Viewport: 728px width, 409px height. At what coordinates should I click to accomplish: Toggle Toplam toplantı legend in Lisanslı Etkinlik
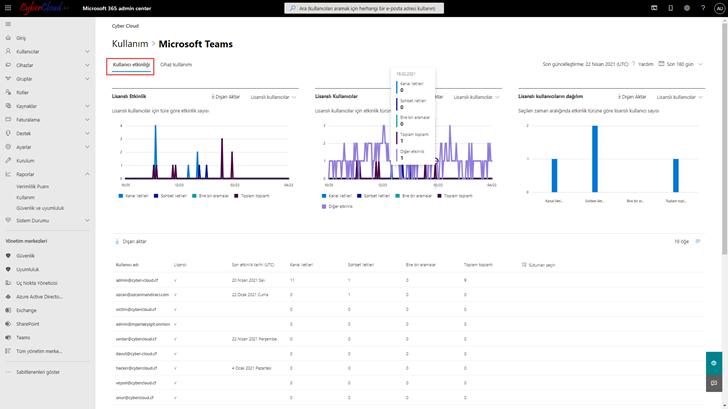click(x=252, y=196)
